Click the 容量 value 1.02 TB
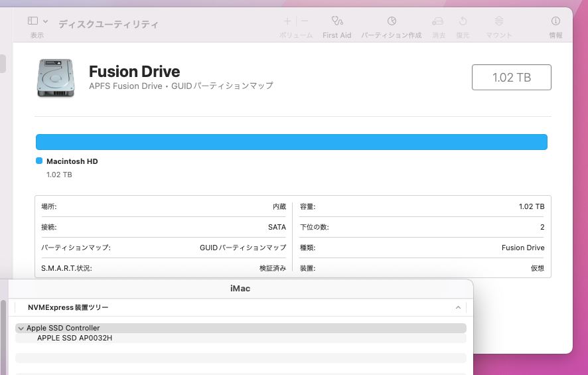This screenshot has width=588, height=375. click(x=532, y=206)
